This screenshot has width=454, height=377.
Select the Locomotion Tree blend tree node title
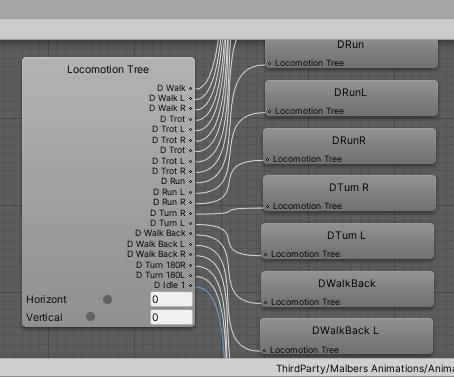point(108,69)
